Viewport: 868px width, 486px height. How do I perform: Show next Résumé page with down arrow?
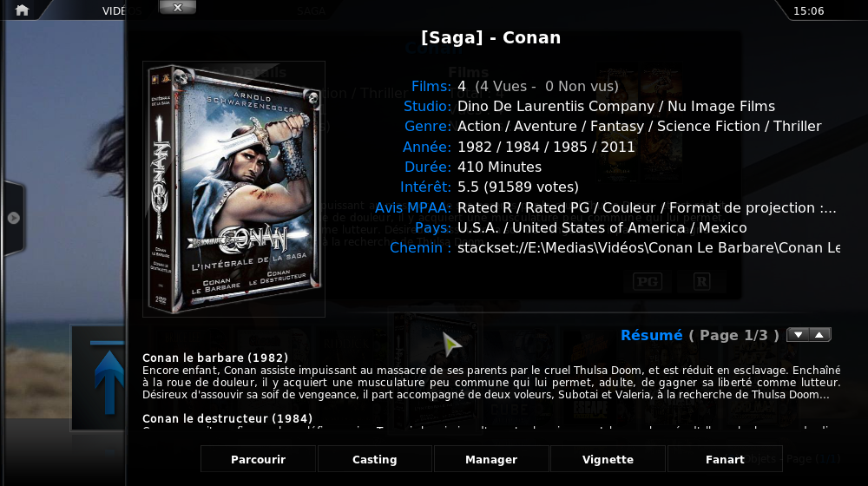point(798,335)
